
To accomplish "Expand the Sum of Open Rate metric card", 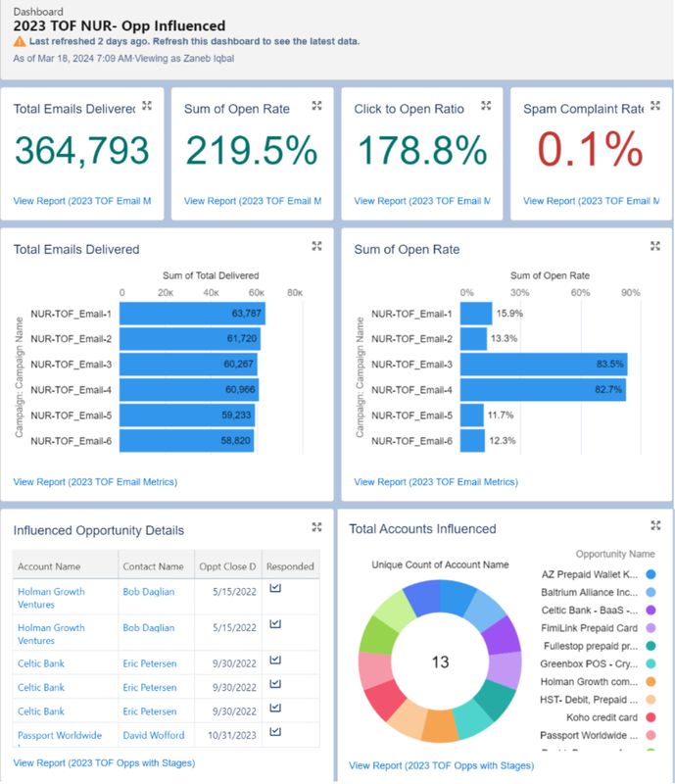I will [x=316, y=106].
